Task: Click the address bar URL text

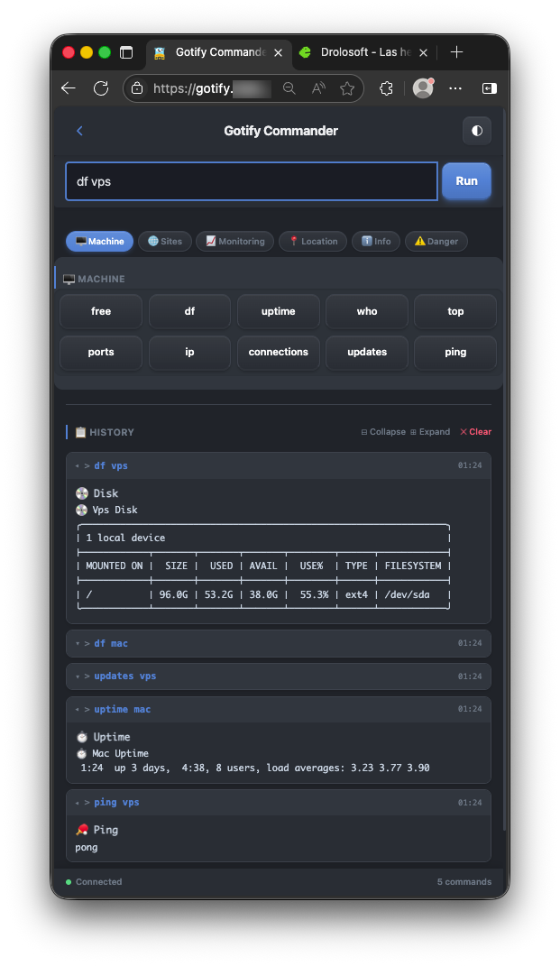Action: point(212,88)
